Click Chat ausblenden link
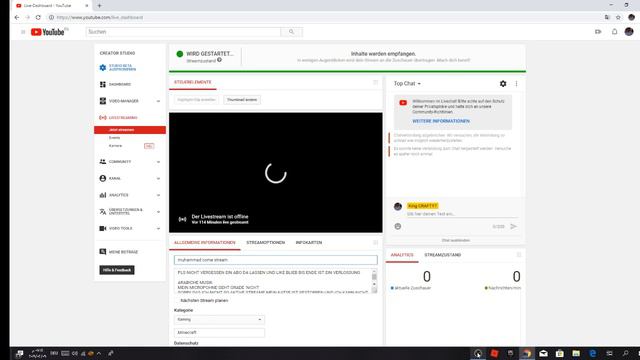This screenshot has height=360, width=640. point(456,240)
